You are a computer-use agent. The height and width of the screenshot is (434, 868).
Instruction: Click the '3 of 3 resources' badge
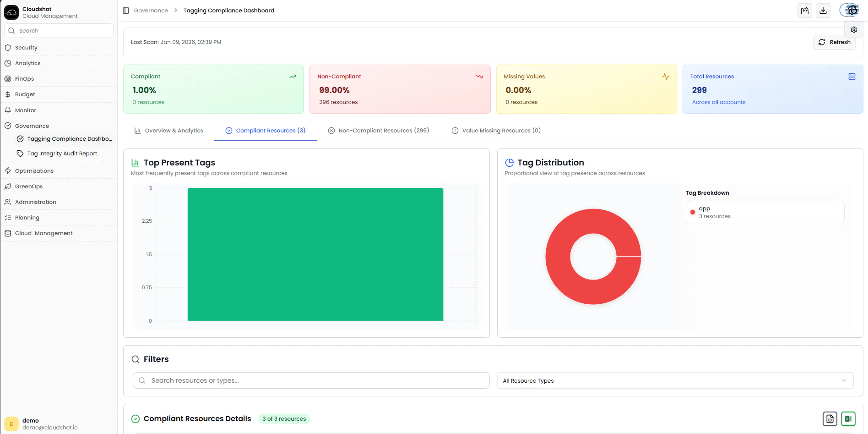coord(284,419)
